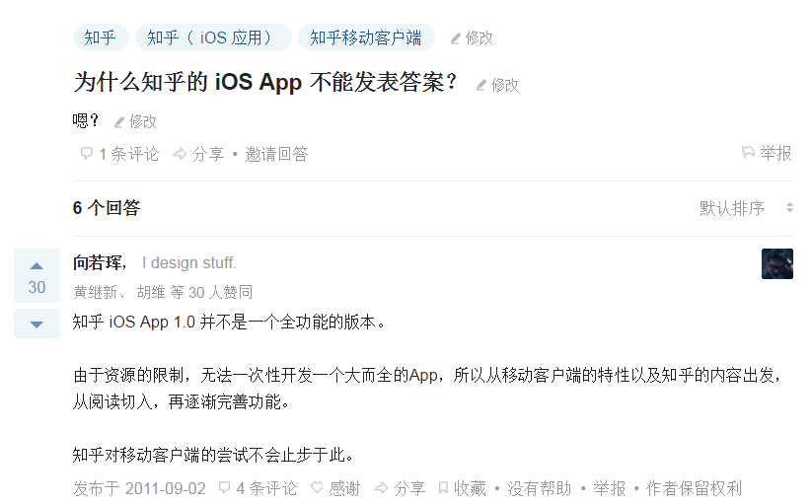Click 修改 pencil icon beside the topic tags
The height and width of the screenshot is (504, 812).
456,38
